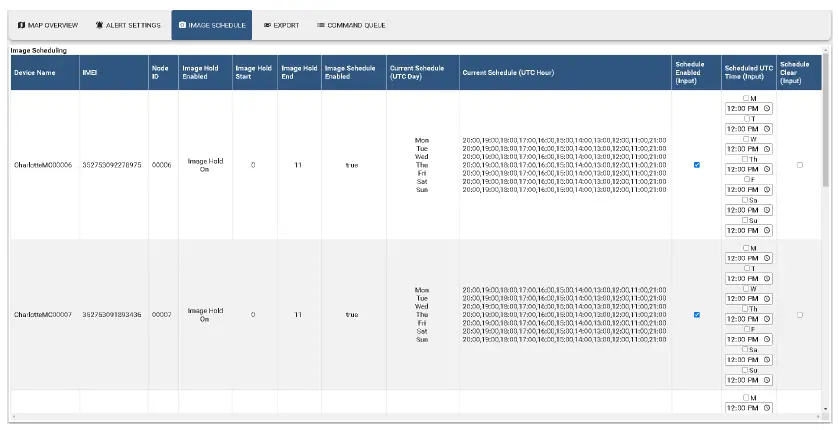
Task: Open clock picker for CharlotteMC00006 Friday time
Action: [766, 190]
